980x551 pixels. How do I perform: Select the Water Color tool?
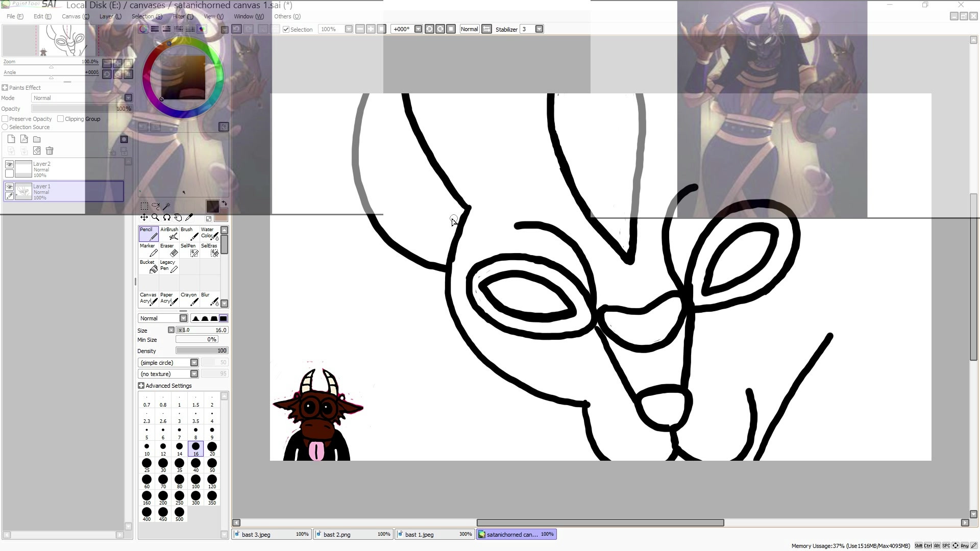pos(210,233)
